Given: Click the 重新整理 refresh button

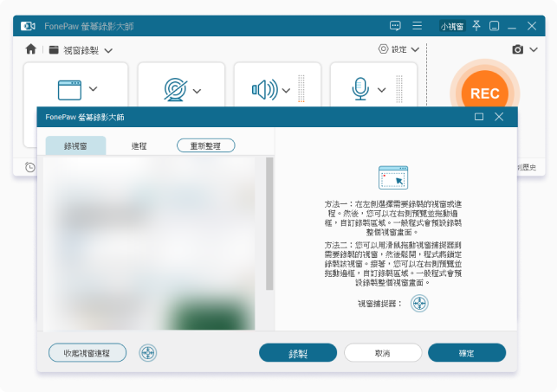Looking at the screenshot, I should [x=205, y=145].
